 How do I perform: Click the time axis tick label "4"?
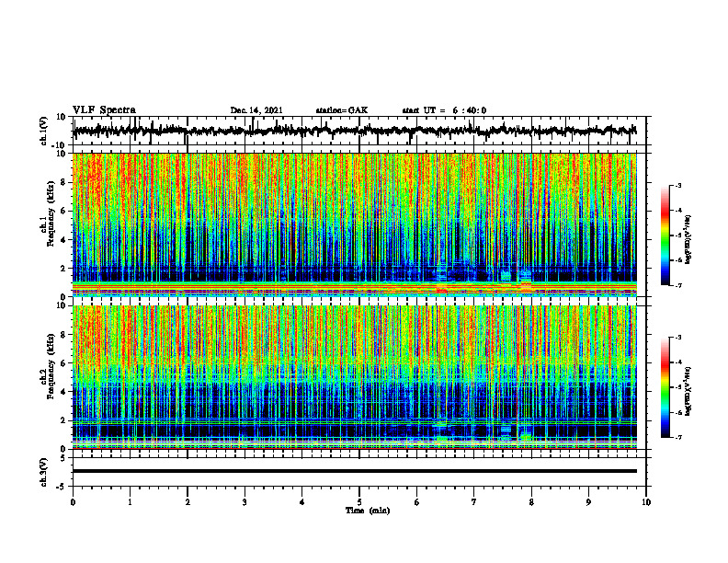tap(301, 502)
